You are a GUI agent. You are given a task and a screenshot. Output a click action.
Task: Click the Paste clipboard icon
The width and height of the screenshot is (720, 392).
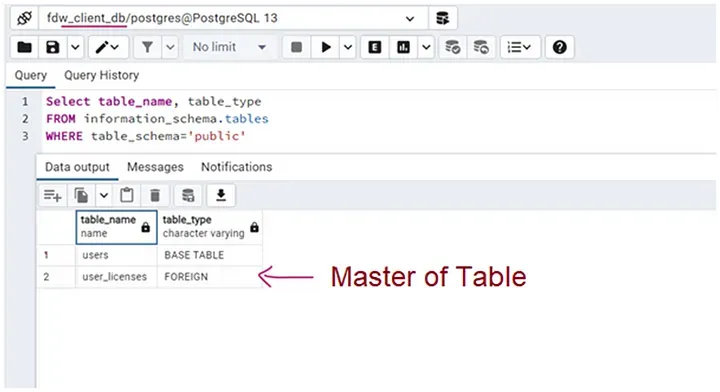(127, 196)
